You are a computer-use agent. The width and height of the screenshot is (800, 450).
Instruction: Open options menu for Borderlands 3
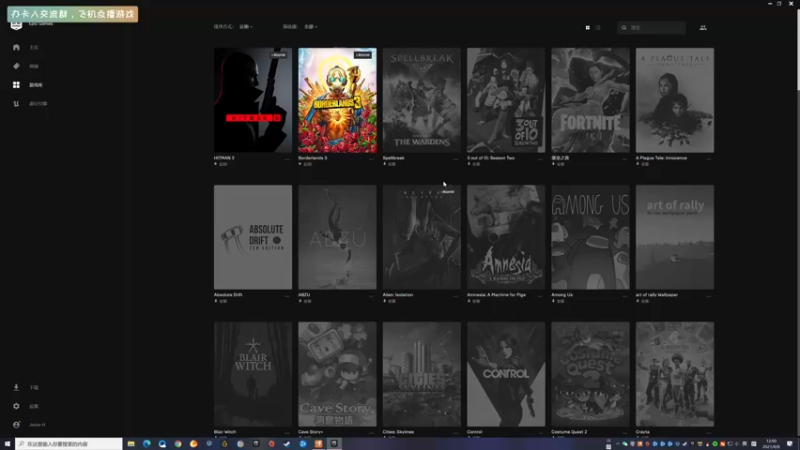point(371,159)
